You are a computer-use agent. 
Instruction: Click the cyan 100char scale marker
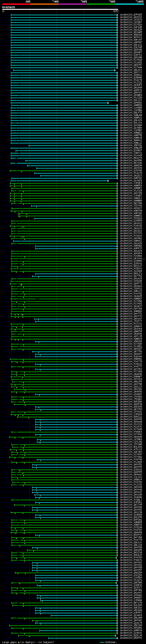[x=102, y=642]
